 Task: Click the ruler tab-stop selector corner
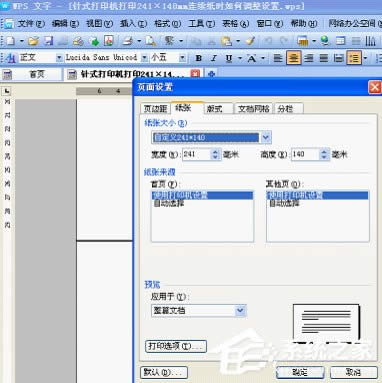pyautogui.click(x=7, y=91)
